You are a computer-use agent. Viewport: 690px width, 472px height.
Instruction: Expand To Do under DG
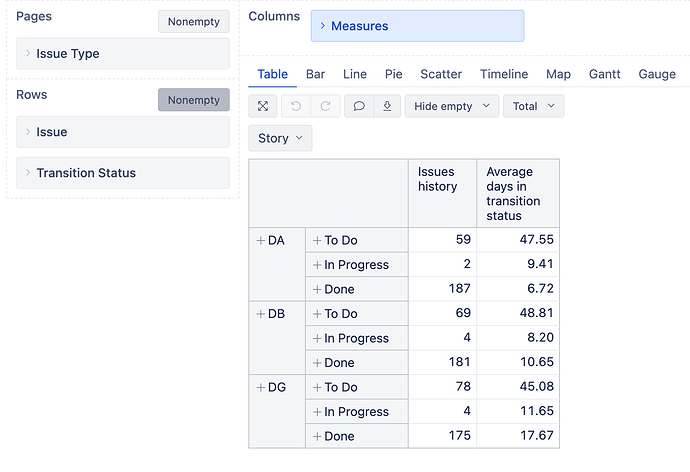click(x=317, y=388)
